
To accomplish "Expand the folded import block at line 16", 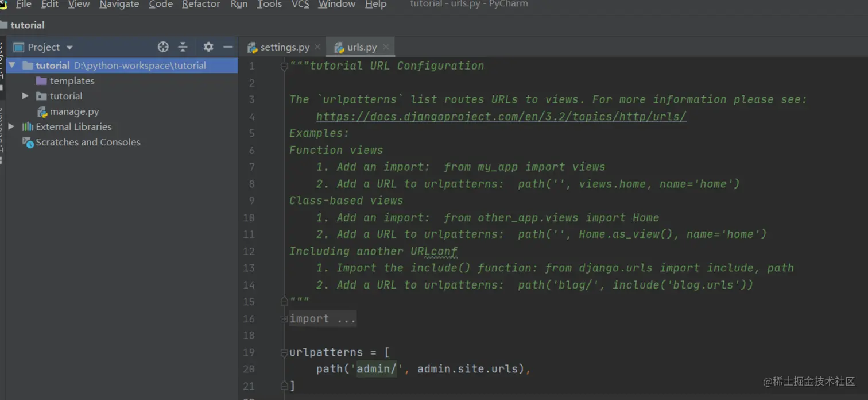I will point(284,319).
